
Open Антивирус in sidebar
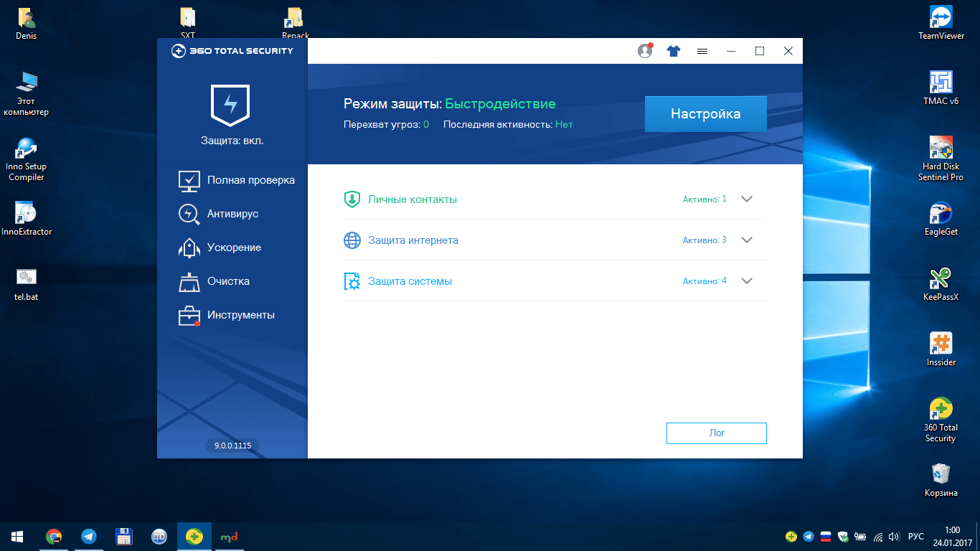(218, 214)
